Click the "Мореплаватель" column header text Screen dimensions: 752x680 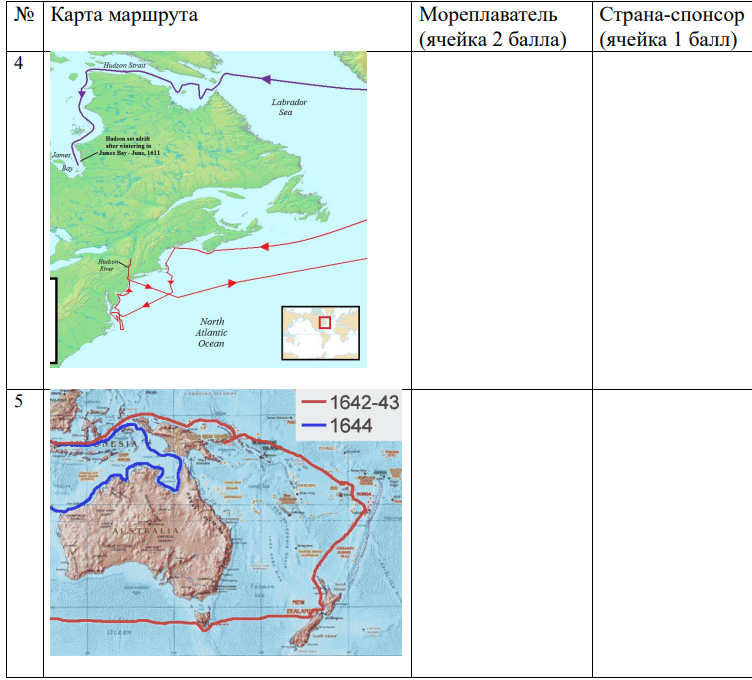(488, 16)
